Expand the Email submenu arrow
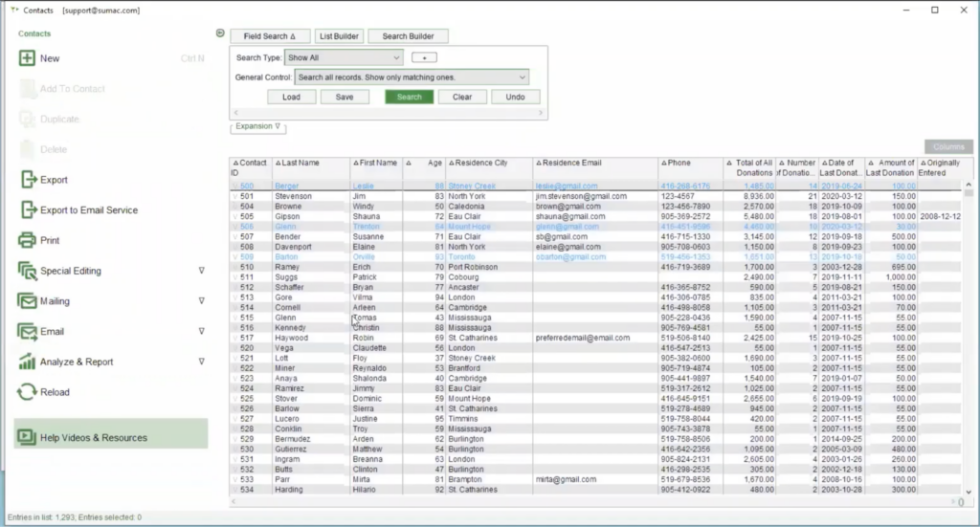980x527 pixels. point(201,331)
